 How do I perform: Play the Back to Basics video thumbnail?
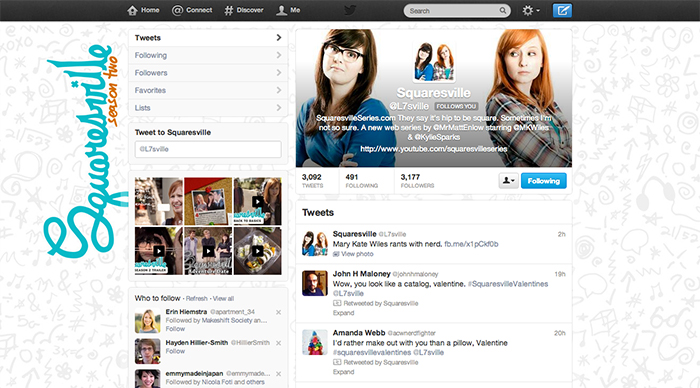pos(258,201)
